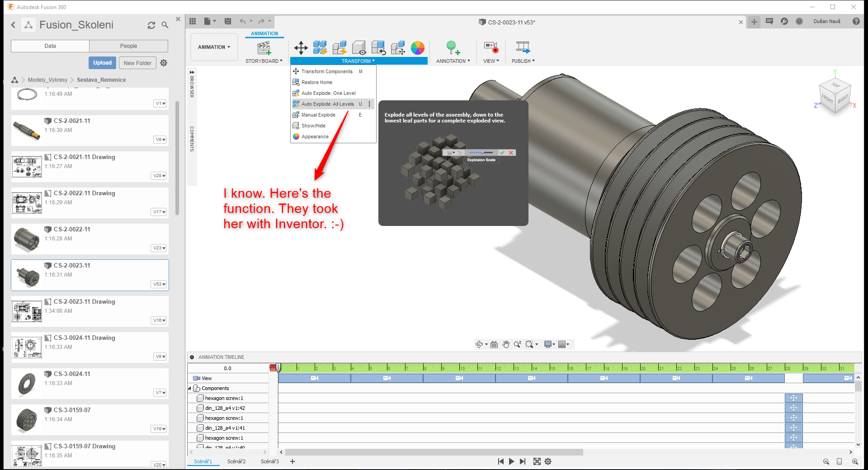Toggle visibility of hexagon screw:1 component

(200, 398)
